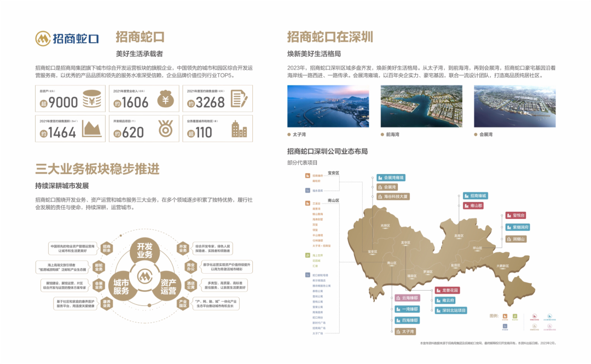
Task: Select the mountain chart icon on the 1464 card
Action: [x=91, y=128]
